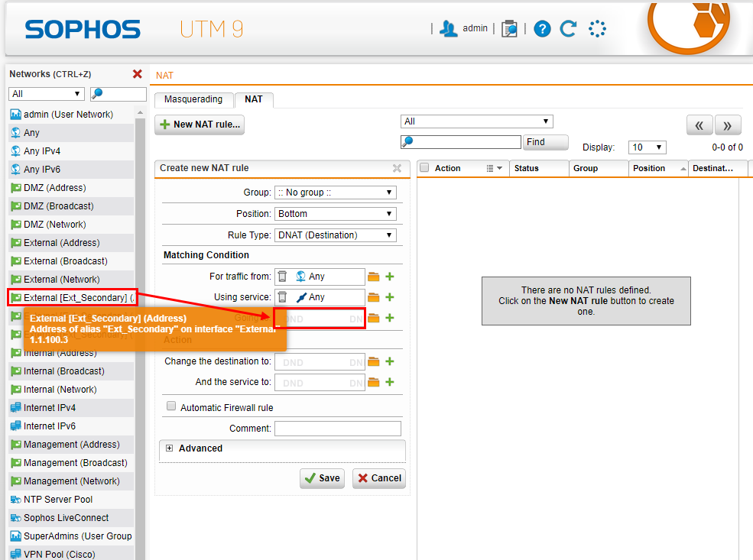Viewport: 753px width, 560px height.
Task: Click the icon next to NTP Server Pool
Action: [16, 500]
